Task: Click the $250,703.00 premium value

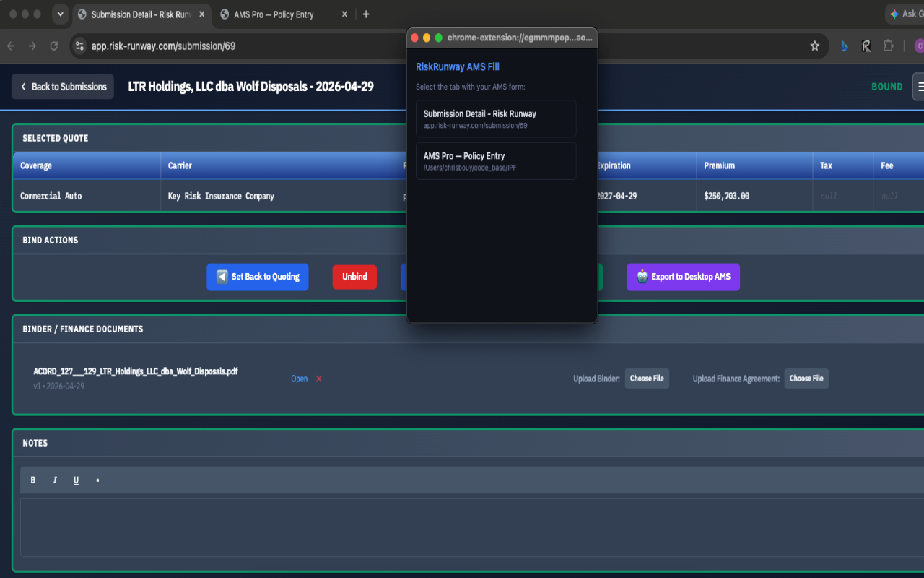Action: click(x=727, y=196)
